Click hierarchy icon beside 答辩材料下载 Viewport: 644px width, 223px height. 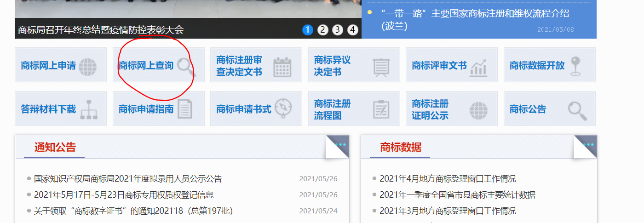(x=88, y=109)
